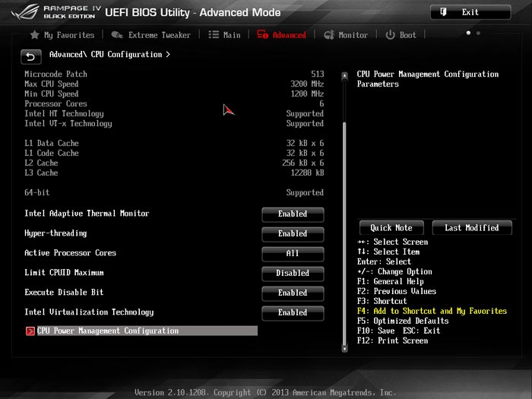Click the Advanced tab chip icon
The image size is (532, 399).
[x=263, y=35]
